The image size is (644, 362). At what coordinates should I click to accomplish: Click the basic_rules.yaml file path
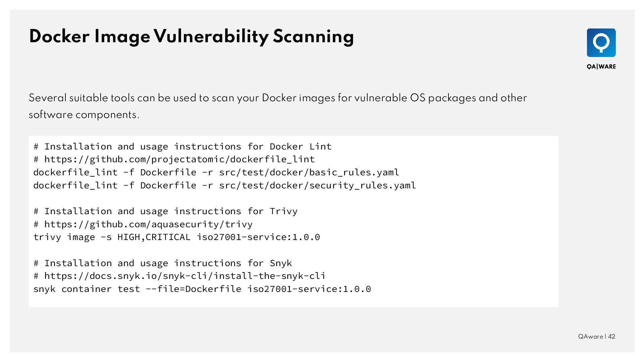(309, 172)
